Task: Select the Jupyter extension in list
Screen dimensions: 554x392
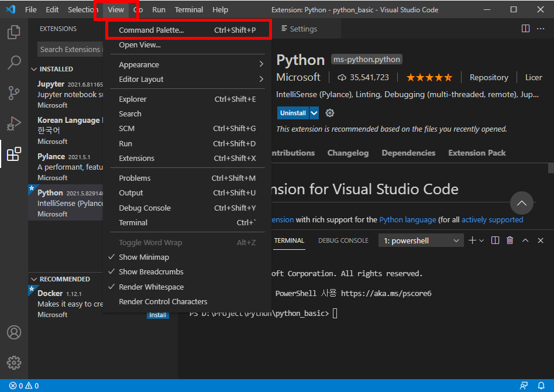Action: (66, 94)
